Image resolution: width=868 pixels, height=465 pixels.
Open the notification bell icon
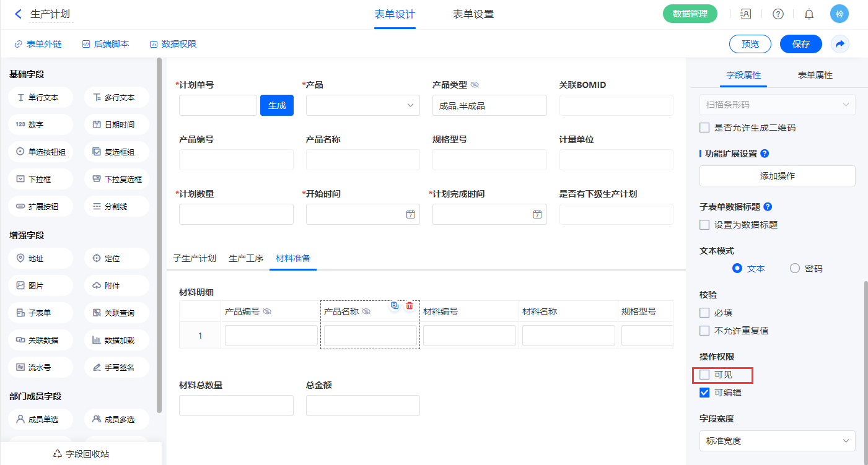click(809, 14)
